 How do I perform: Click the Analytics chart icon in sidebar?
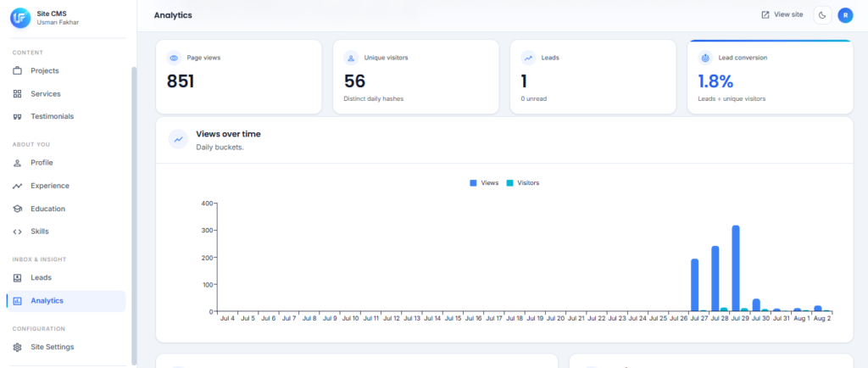pos(17,301)
